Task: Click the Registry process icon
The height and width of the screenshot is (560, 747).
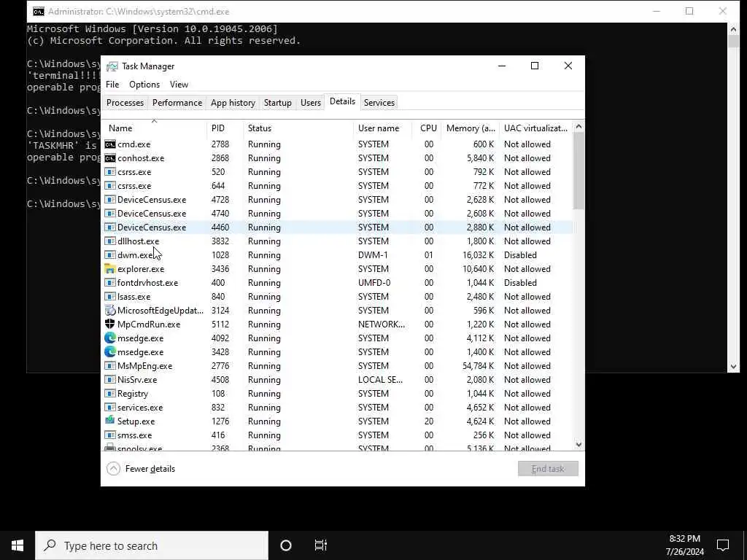Action: pyautogui.click(x=110, y=393)
